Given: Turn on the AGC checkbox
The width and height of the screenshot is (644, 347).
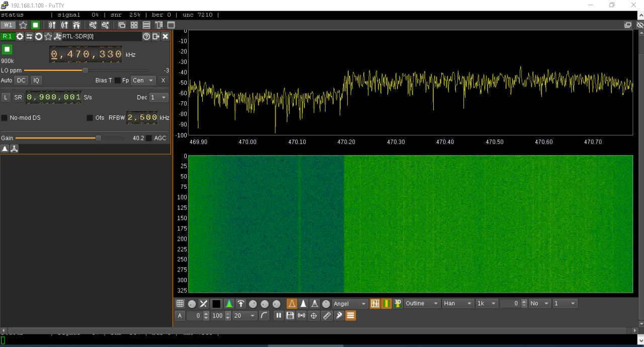Looking at the screenshot, I should (x=149, y=138).
